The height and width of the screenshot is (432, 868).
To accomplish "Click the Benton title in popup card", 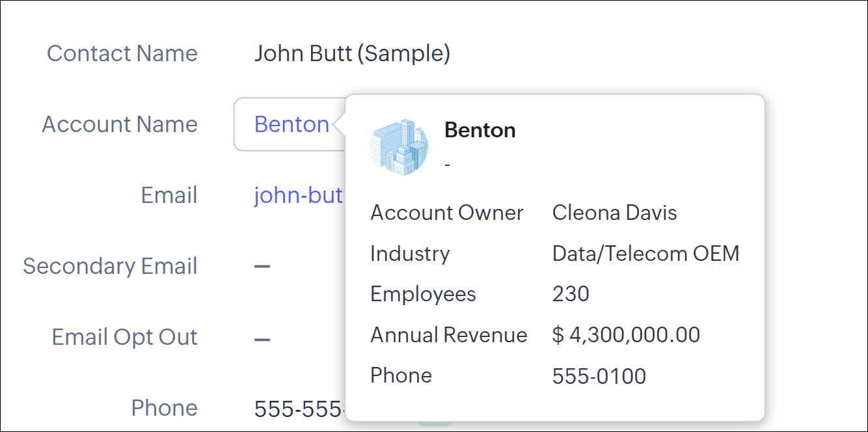I will coord(480,130).
